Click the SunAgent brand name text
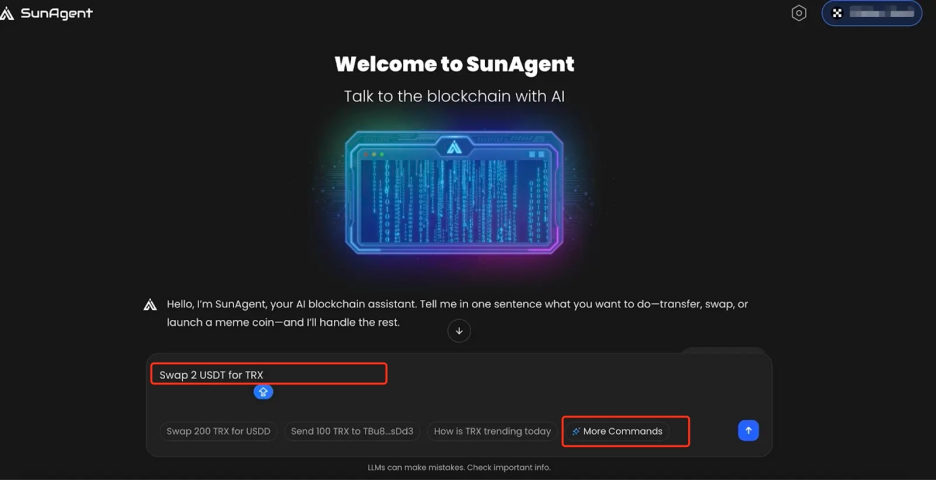 click(57, 14)
